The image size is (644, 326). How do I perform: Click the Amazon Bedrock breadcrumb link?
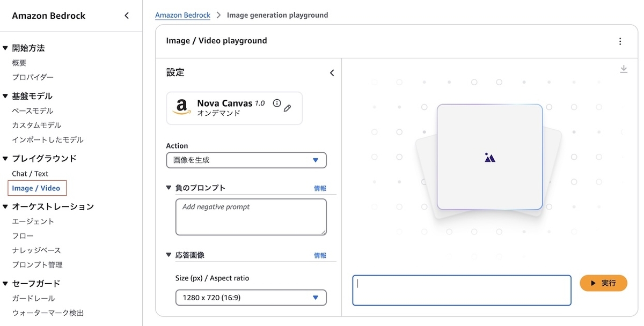(182, 15)
